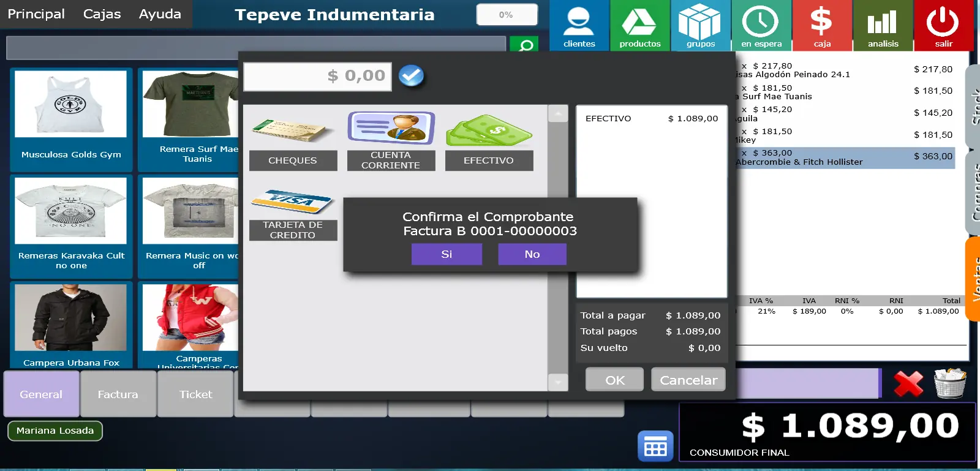Confirm the invoice with Si

pos(447,254)
